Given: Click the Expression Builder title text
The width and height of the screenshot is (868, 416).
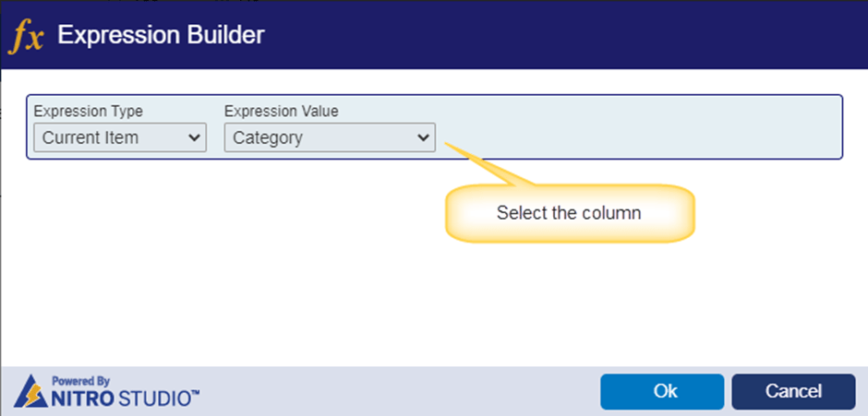Looking at the screenshot, I should [x=161, y=35].
